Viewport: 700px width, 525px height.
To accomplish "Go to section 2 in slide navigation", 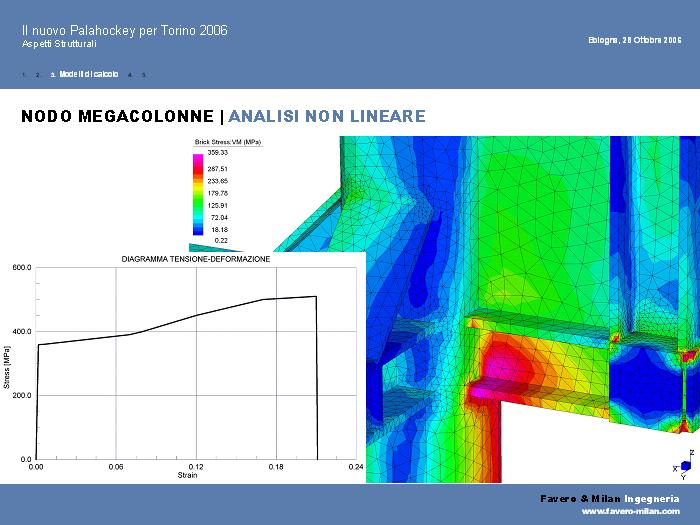I will [37, 75].
